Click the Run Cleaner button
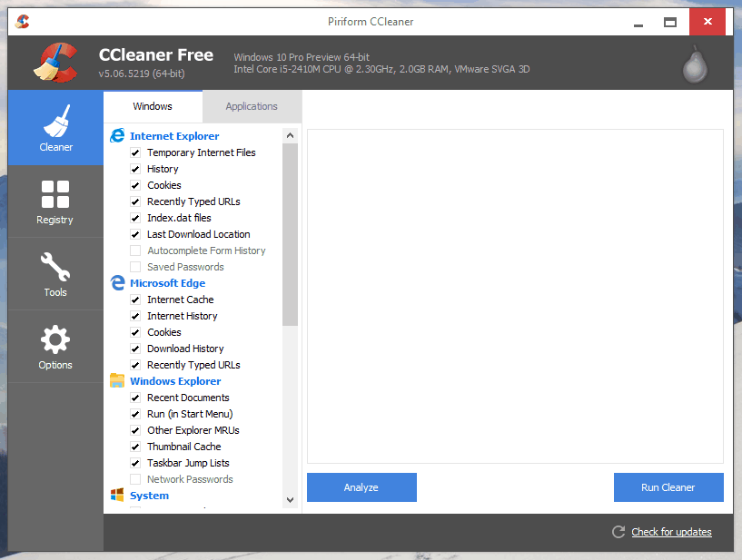This screenshot has width=742, height=560. 668,487
